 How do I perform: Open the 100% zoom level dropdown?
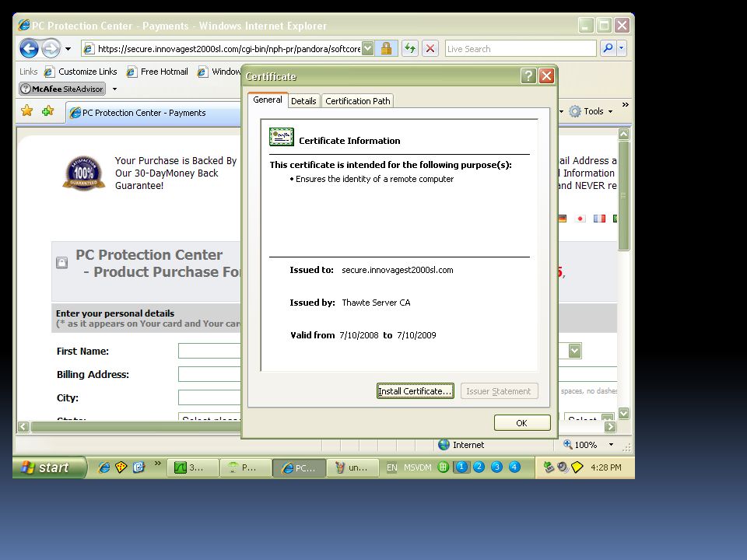click(611, 445)
